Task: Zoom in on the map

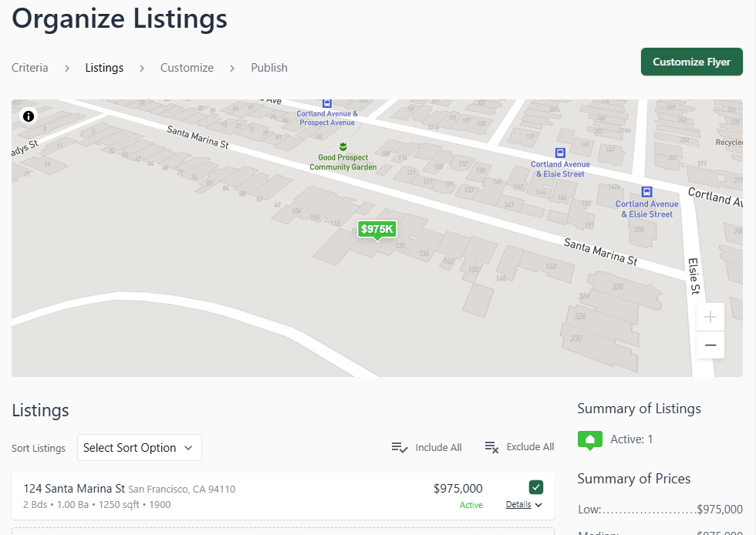Action: [710, 317]
